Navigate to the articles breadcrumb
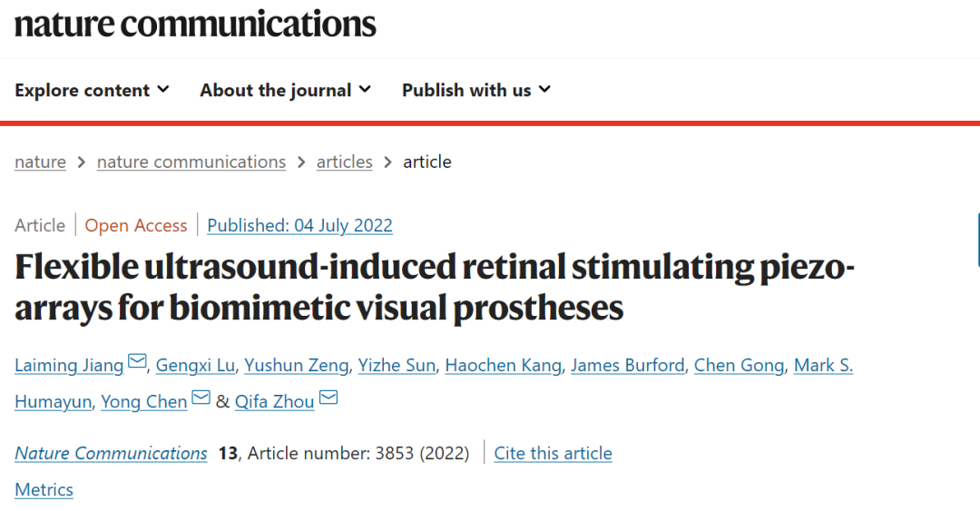Viewport: 980px width, 511px height. tap(345, 162)
